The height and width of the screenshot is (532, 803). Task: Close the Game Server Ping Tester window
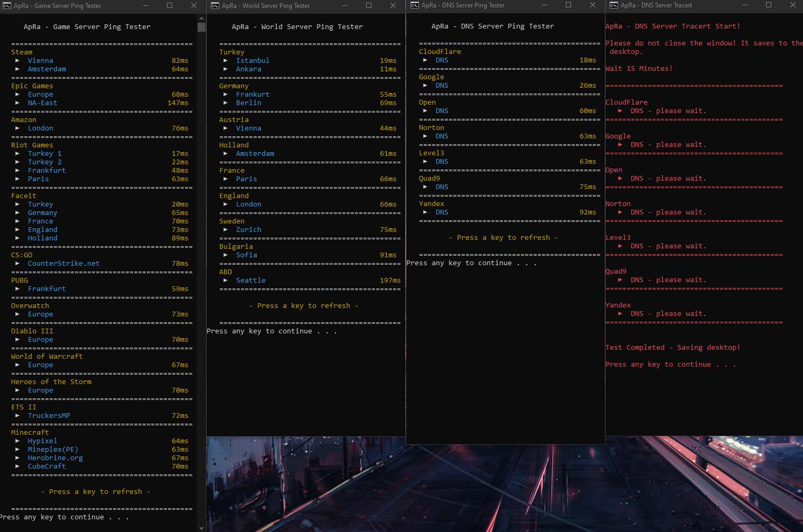pos(194,5)
